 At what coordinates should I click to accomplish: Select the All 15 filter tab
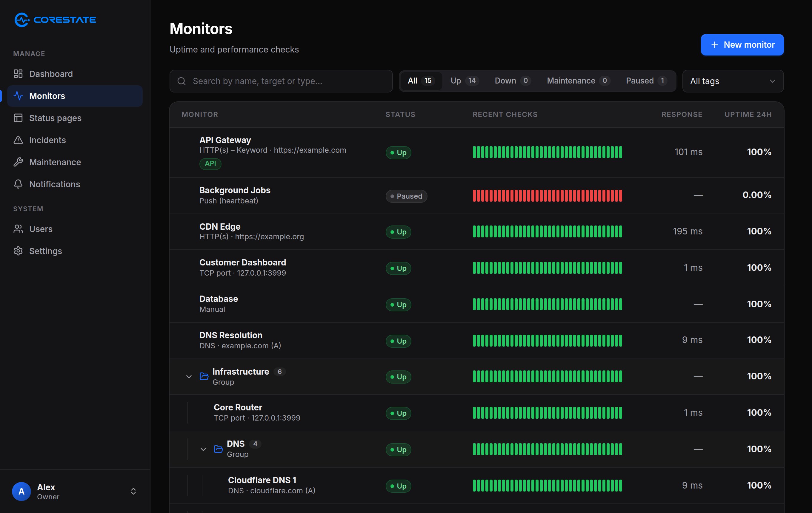click(421, 81)
